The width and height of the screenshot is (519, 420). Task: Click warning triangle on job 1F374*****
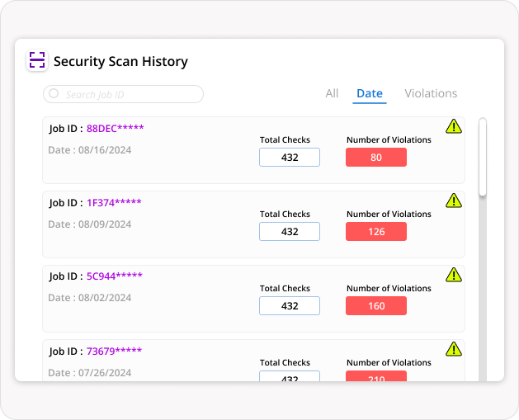click(x=454, y=201)
